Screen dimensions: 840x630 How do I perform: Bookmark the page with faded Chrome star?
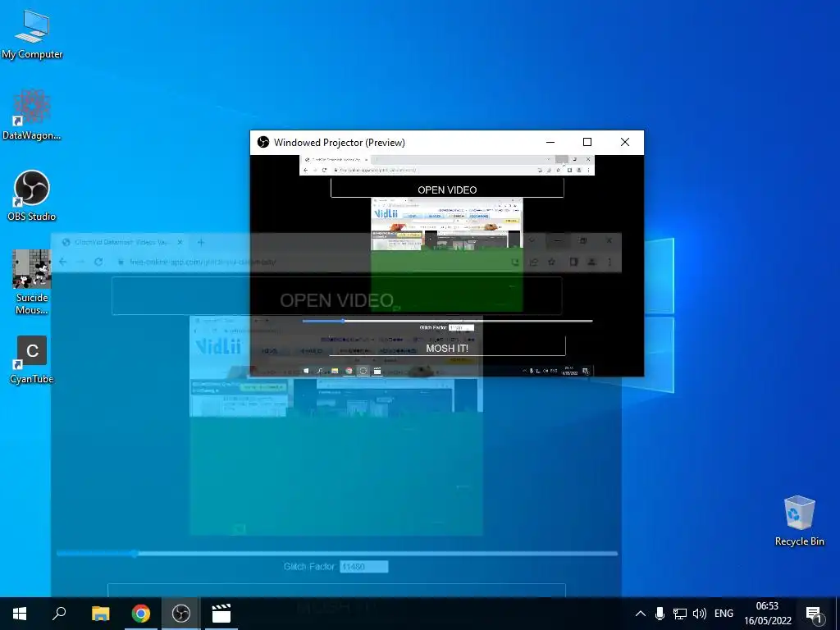tap(552, 262)
